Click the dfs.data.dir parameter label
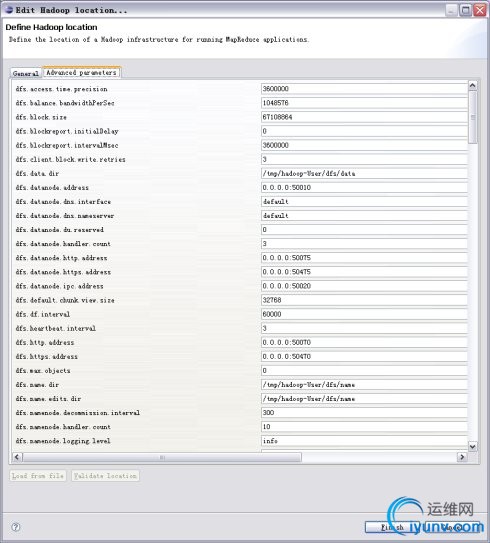 (37, 173)
